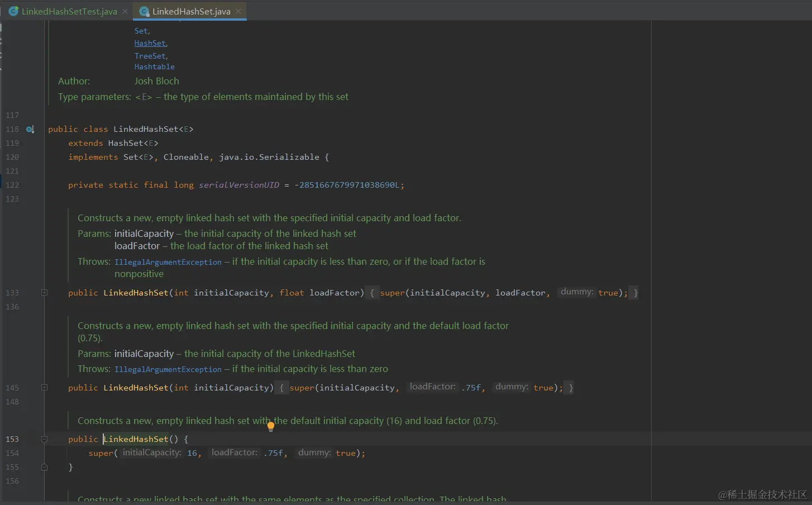Click the yellow intention lightbulb icon
Image resolution: width=812 pixels, height=505 pixels.
pos(271,426)
